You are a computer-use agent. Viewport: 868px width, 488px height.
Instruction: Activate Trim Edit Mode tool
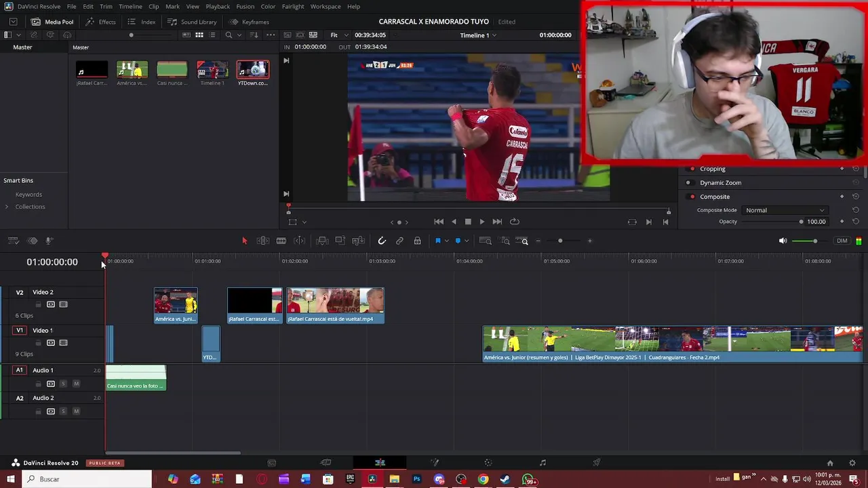pos(263,241)
